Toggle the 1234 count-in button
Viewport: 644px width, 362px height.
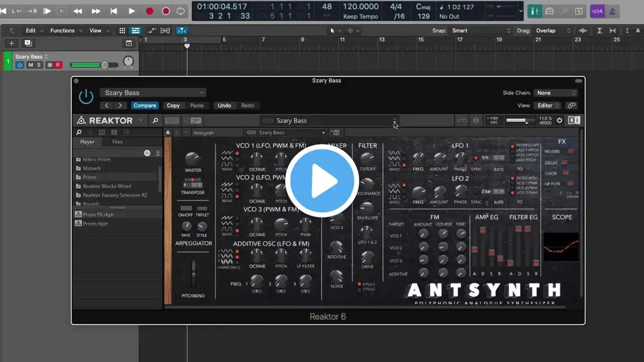point(597,11)
